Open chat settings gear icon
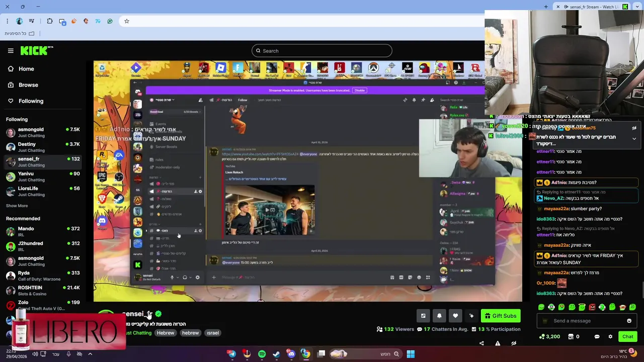This screenshot has width=644, height=362. (x=610, y=336)
